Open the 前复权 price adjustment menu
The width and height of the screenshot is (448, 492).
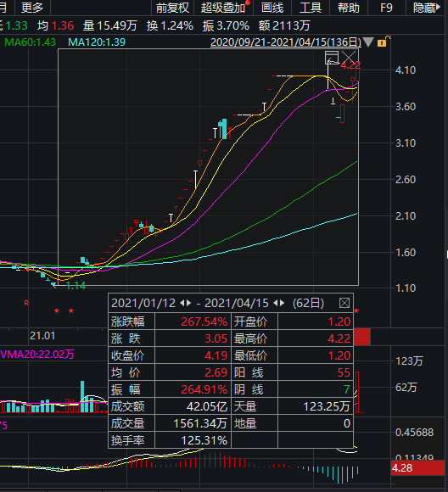[x=172, y=8]
